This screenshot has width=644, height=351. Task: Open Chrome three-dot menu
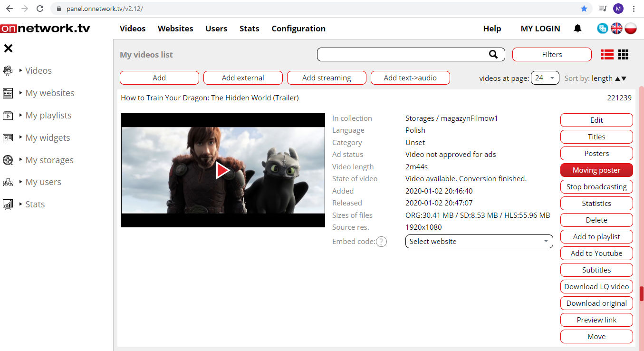634,9
